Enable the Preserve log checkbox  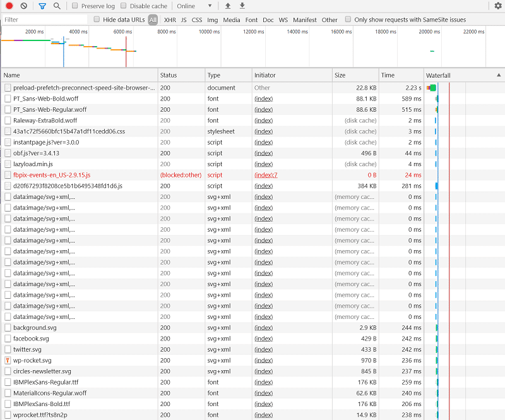pos(75,6)
